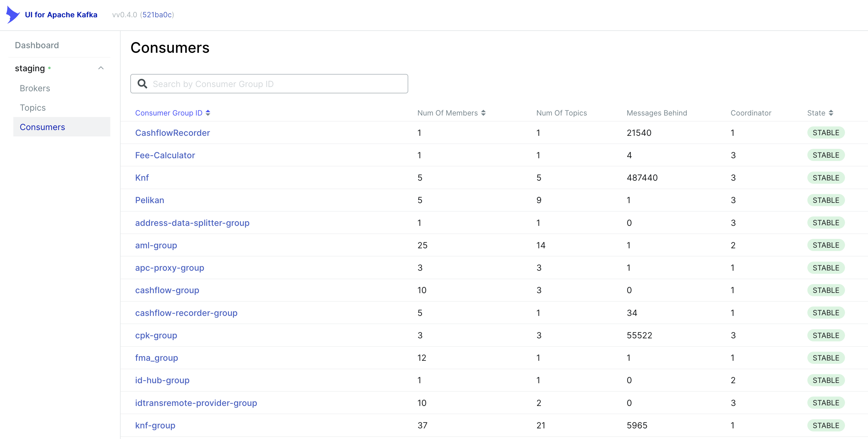
Task: Sort by Consumer Group ID arrows
Action: coord(208,113)
